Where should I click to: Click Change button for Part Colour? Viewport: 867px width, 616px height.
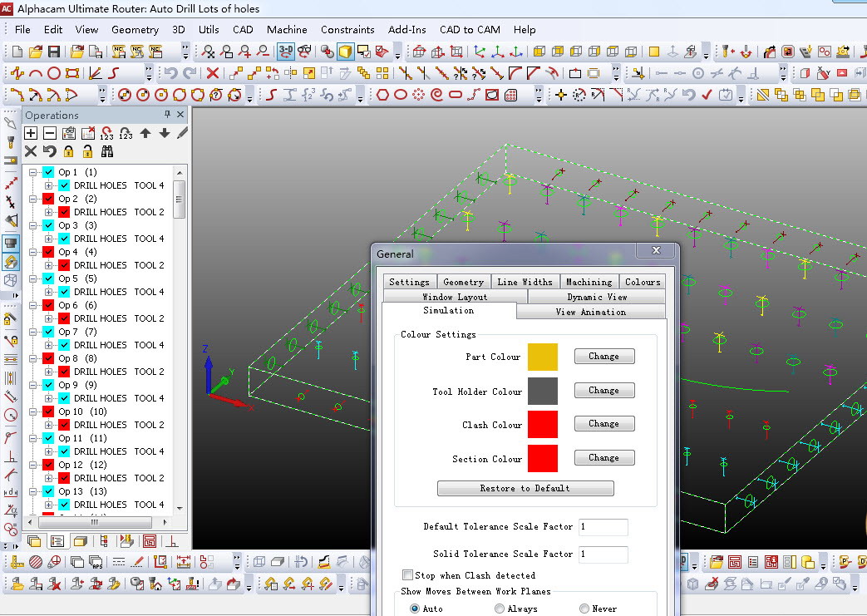tap(603, 357)
